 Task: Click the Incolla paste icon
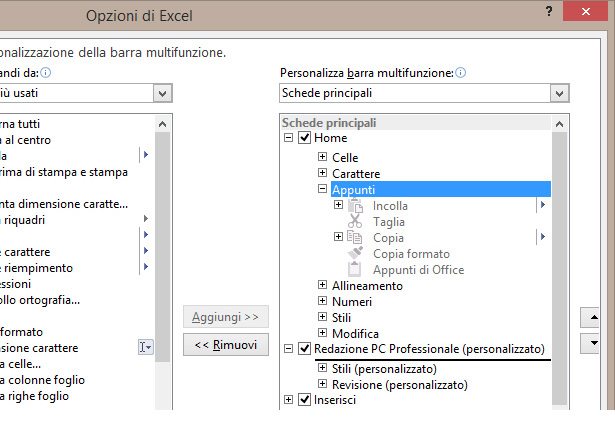[x=355, y=206]
